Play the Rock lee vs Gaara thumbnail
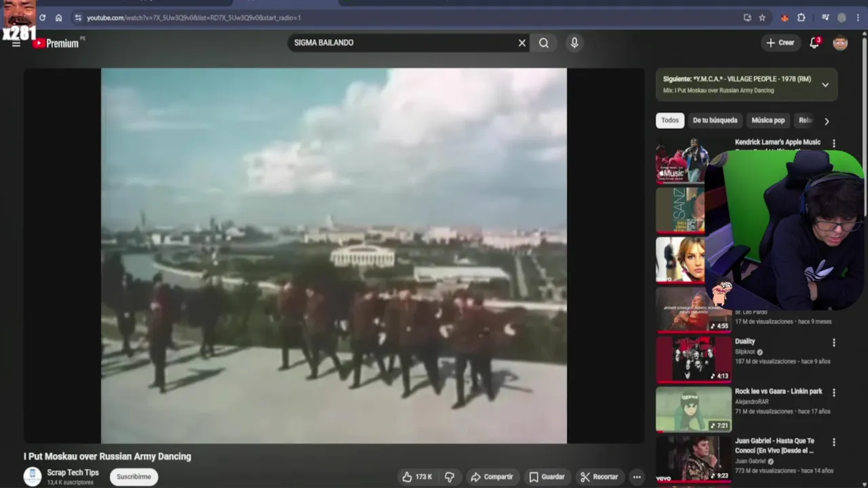This screenshot has width=868, height=488. [694, 409]
